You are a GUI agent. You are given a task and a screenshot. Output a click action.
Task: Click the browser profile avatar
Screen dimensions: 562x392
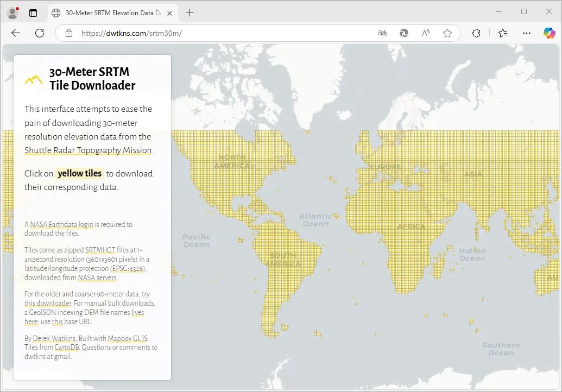12,12
